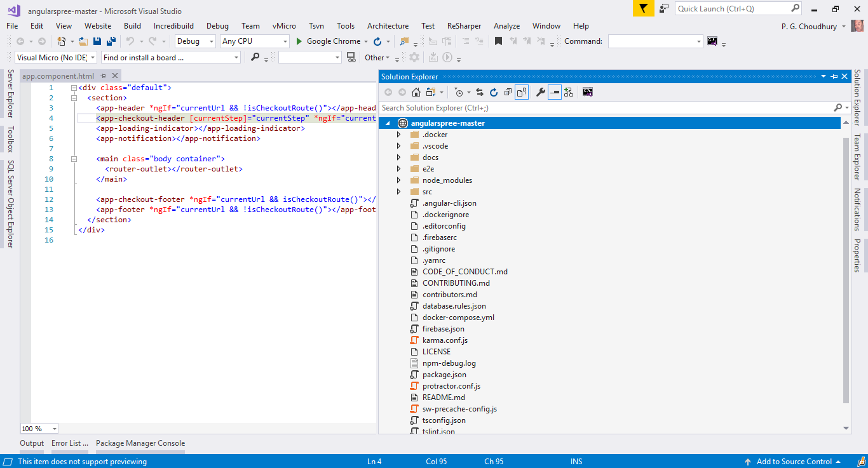Open the command prompt icon beside Command box

[712, 41]
